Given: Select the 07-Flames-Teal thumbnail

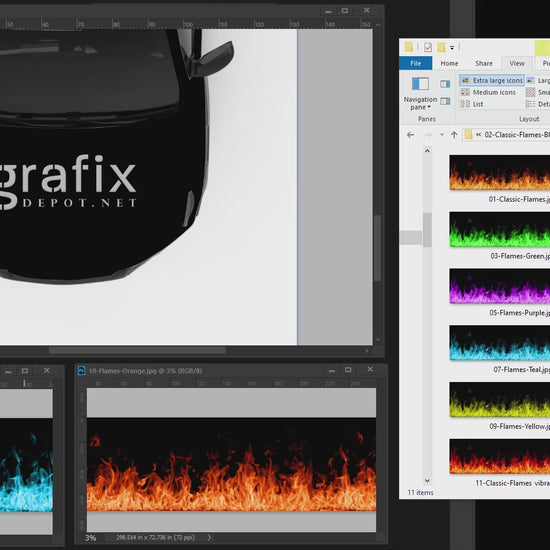Looking at the screenshot, I should 499,343.
